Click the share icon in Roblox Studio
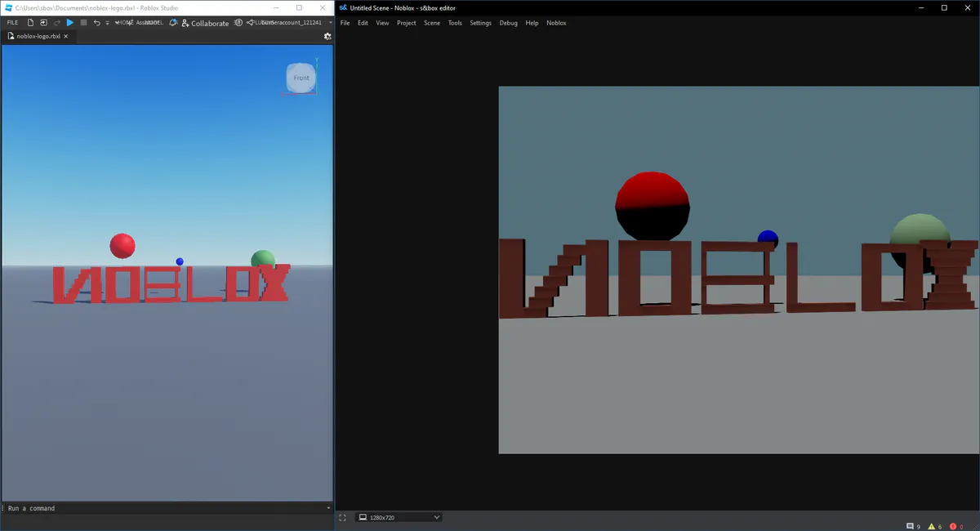 click(x=251, y=23)
